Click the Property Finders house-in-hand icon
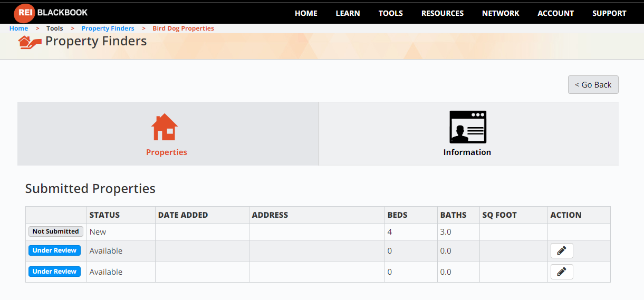This screenshot has height=300, width=644. 30,42
